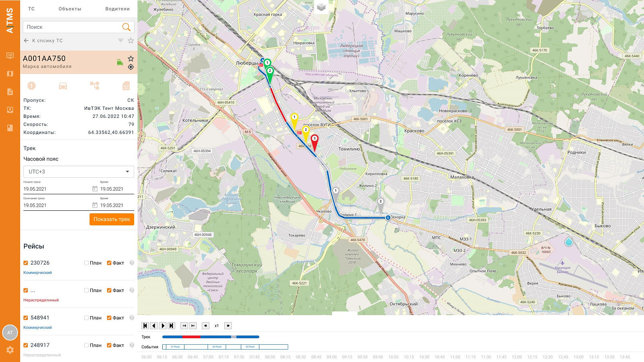Click the Показать трек button
This screenshot has width=644, height=362.
(112, 219)
